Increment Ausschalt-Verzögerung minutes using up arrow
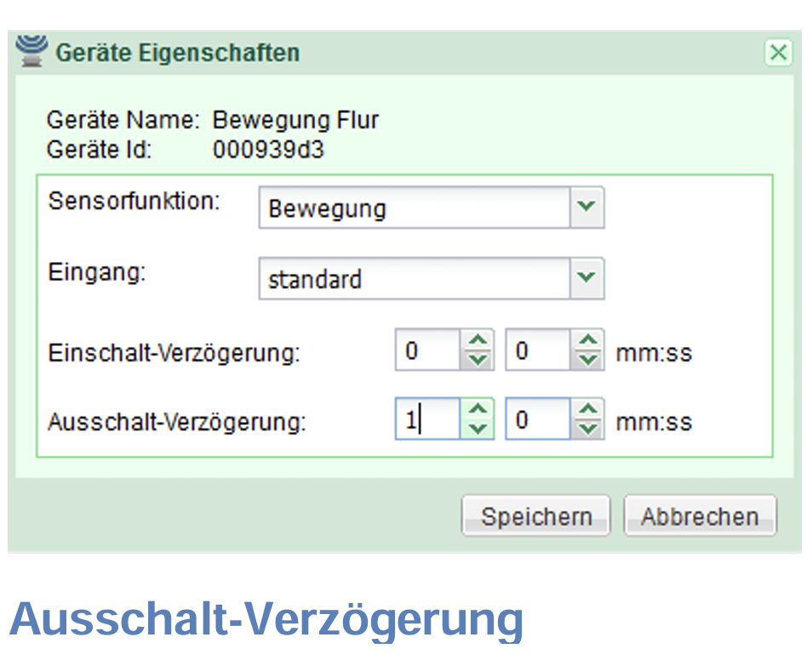Screen dimensions: 812x660 click(478, 411)
